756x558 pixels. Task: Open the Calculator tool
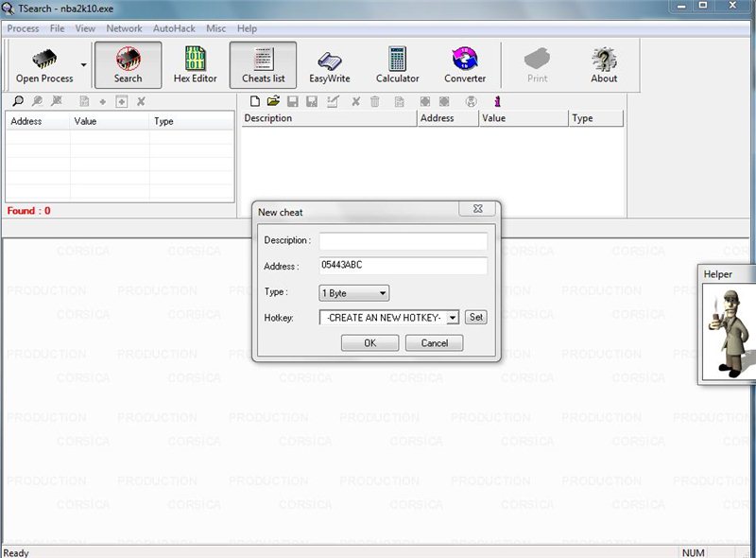[x=397, y=65]
